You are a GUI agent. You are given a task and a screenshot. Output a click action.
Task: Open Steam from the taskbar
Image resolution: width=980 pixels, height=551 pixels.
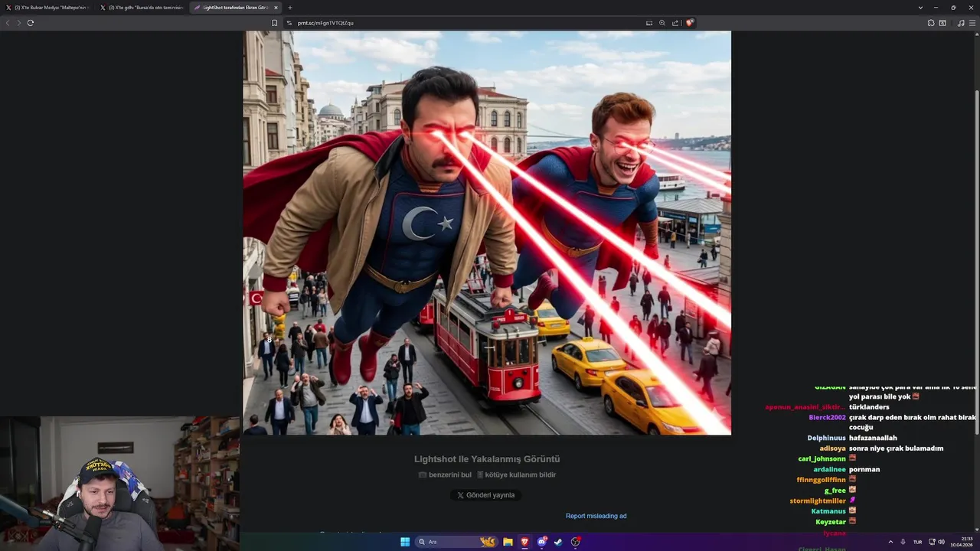(559, 542)
